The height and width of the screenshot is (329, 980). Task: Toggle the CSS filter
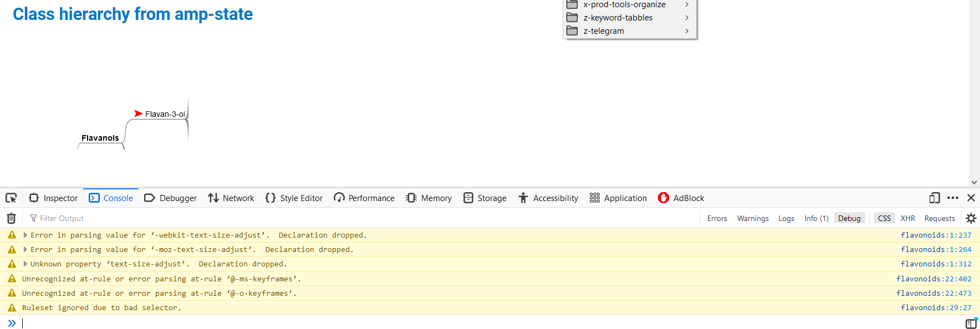(x=885, y=218)
